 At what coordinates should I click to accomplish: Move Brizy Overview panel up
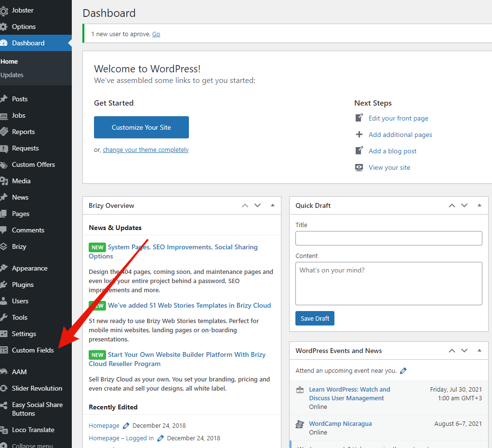pos(245,205)
